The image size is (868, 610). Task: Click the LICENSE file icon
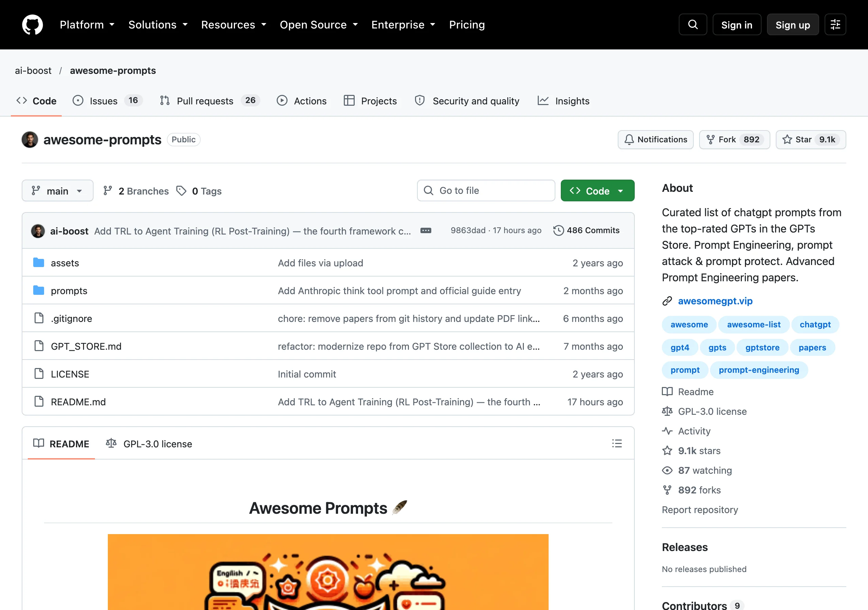click(39, 373)
